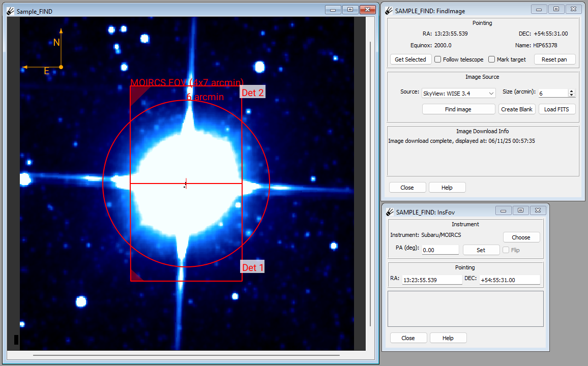Screen dimensions: 588x366
Task: Click the FindImage window title icon
Action: point(389,11)
